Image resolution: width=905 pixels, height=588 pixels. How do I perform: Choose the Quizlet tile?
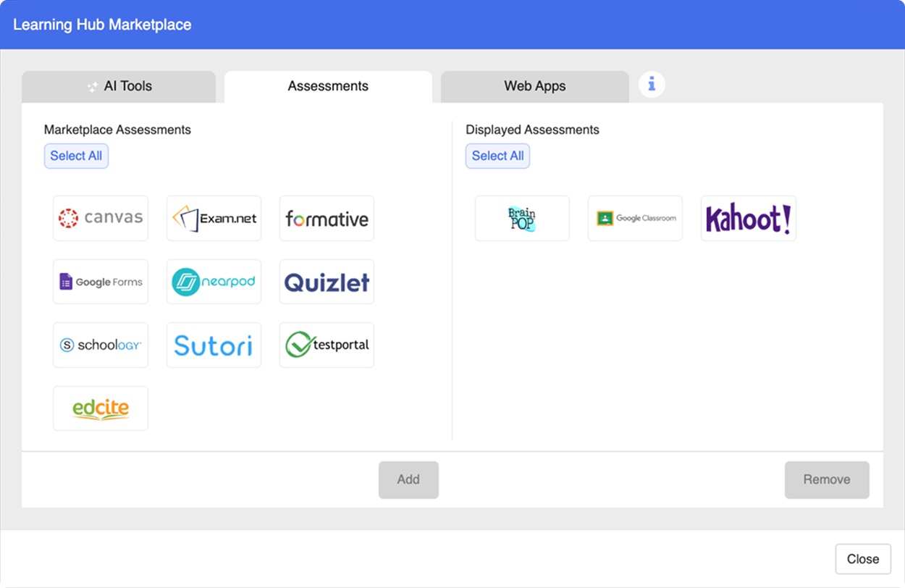(x=327, y=282)
